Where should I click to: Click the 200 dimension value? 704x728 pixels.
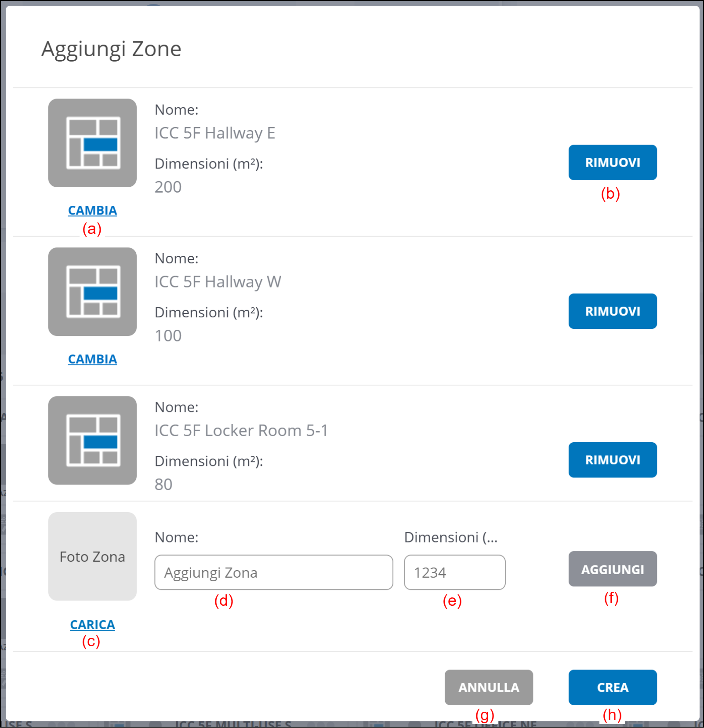click(168, 187)
